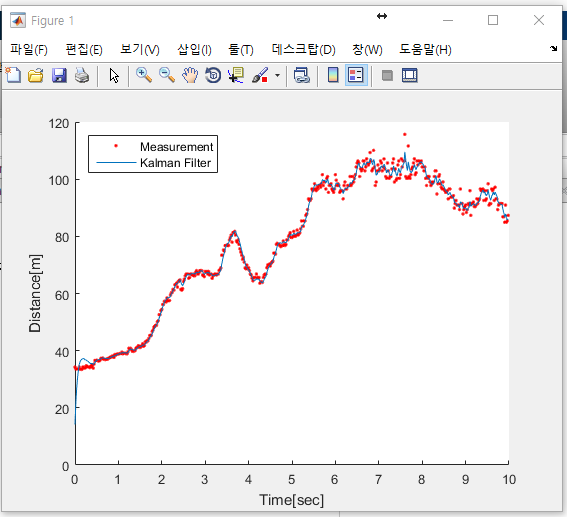Click the y-axis tick label 100
567x517 pixels.
pos(59,180)
